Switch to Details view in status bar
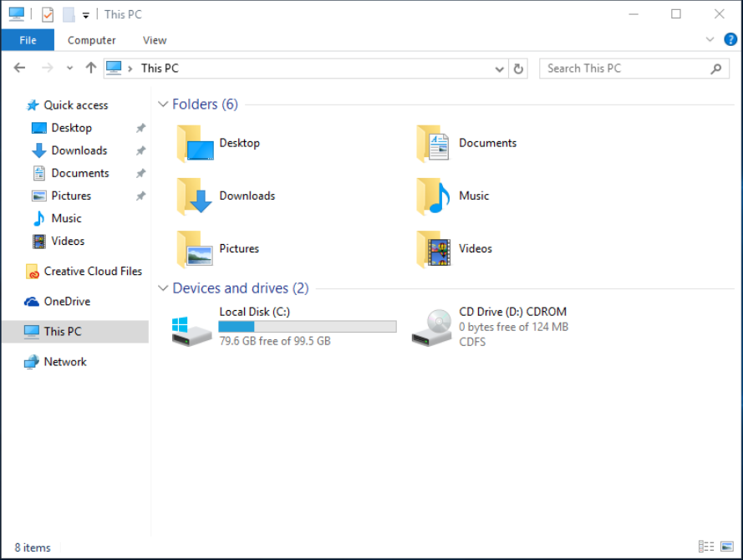The width and height of the screenshot is (743, 560). pos(706,547)
